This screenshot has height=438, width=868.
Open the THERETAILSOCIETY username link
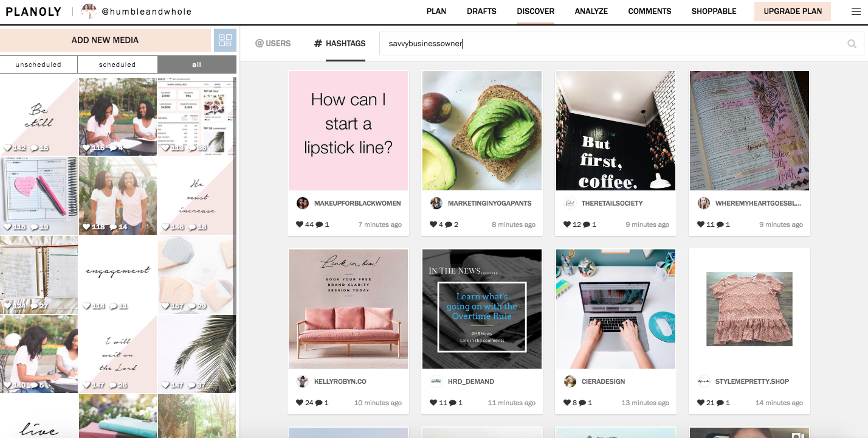point(611,203)
